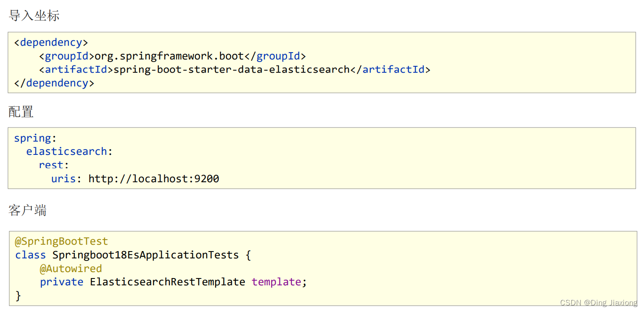Click the @SpringBootTest annotation
The width and height of the screenshot is (644, 311).
coord(62,241)
